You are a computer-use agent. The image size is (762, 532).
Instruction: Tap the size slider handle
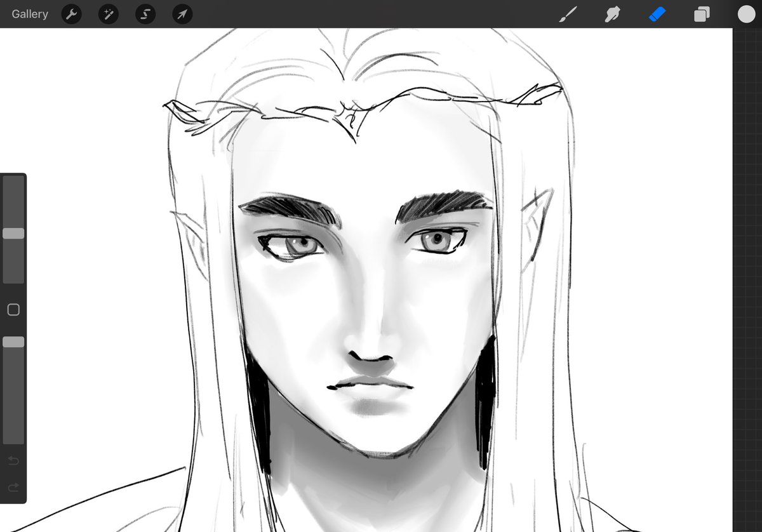click(13, 233)
